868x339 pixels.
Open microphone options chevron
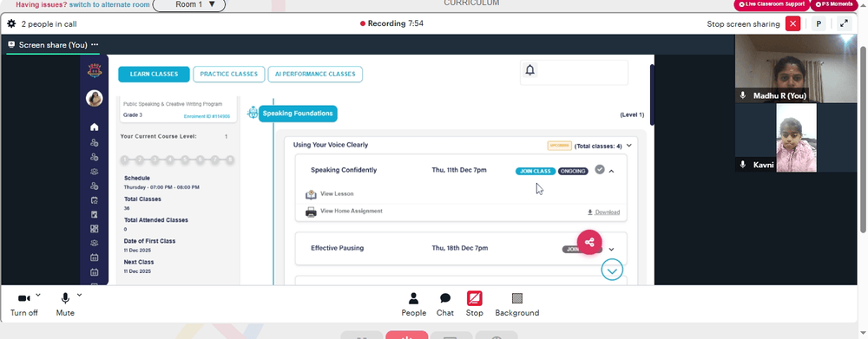pos(79,295)
